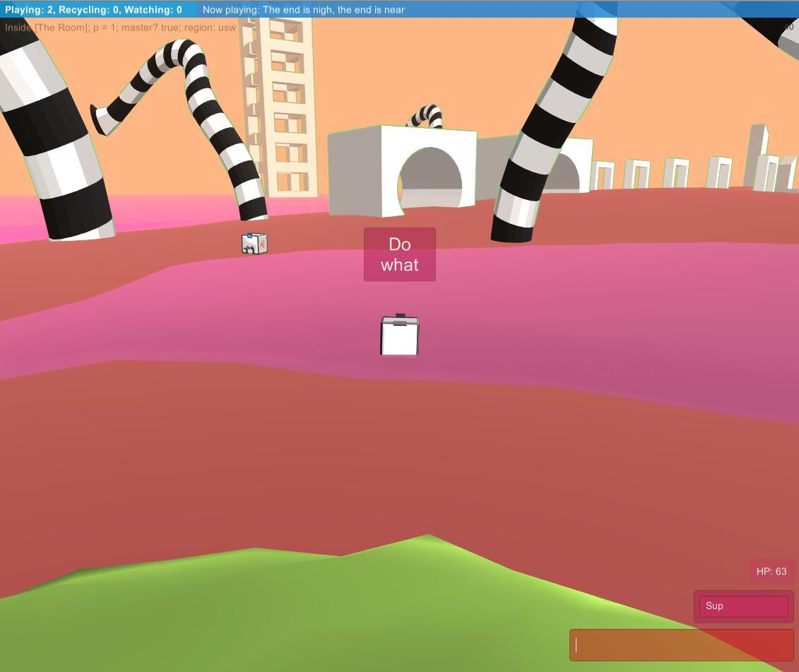Viewport: 799px width, 672px height.
Task: Click the "Do what" speech bubble
Action: click(x=400, y=254)
